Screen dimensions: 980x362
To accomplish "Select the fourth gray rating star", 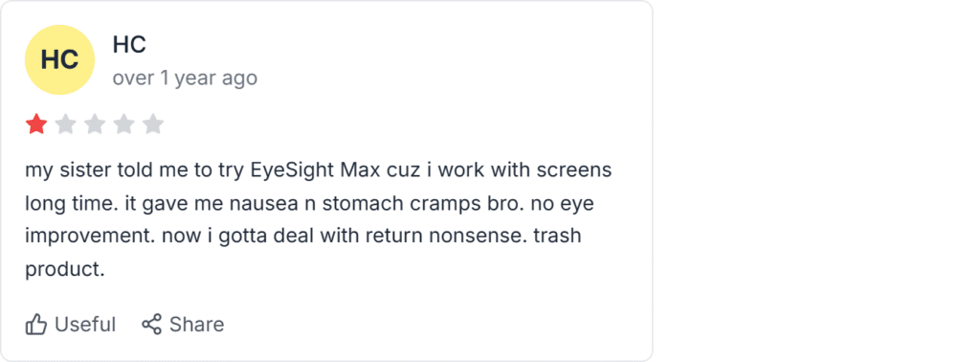I will coord(123,124).
